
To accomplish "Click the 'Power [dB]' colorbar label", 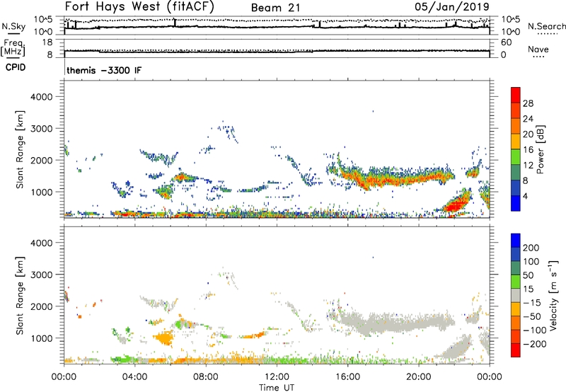I will (x=540, y=149).
